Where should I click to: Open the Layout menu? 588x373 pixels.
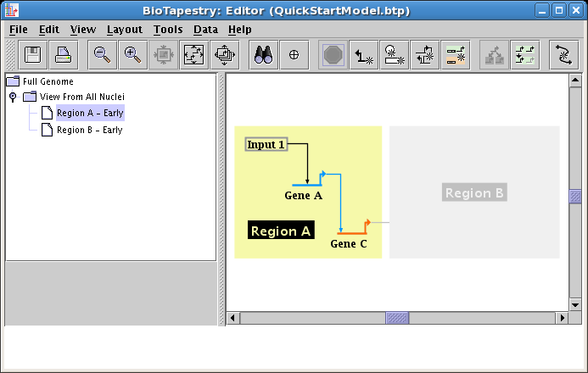(x=124, y=29)
